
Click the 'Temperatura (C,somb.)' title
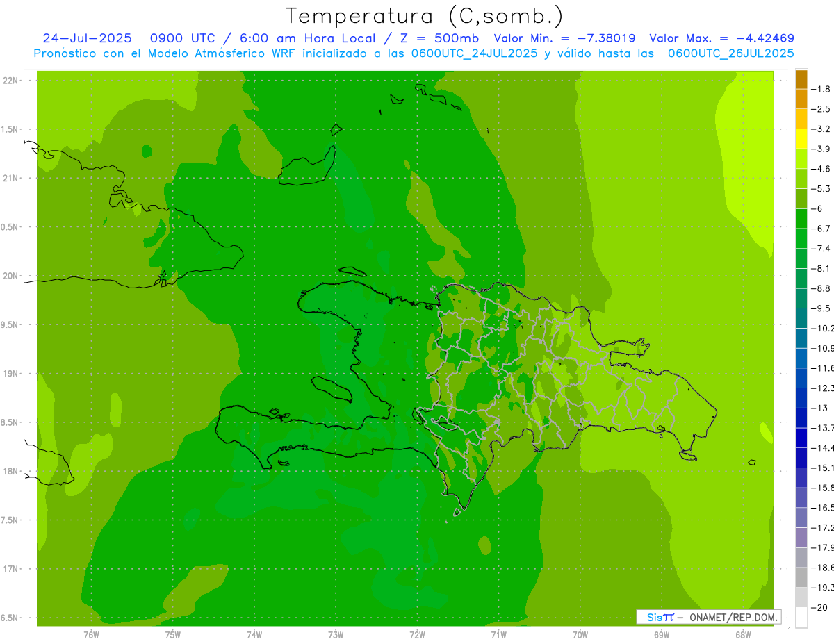pyautogui.click(x=424, y=16)
